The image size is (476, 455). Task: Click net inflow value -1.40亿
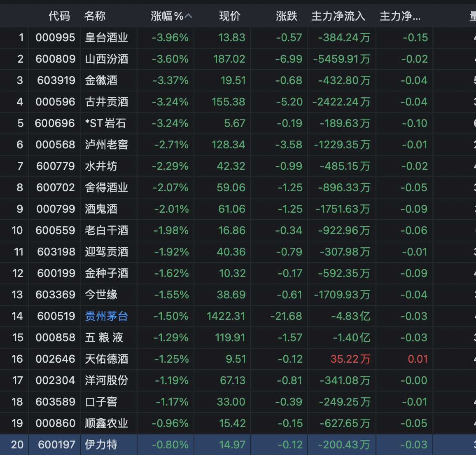point(352,338)
